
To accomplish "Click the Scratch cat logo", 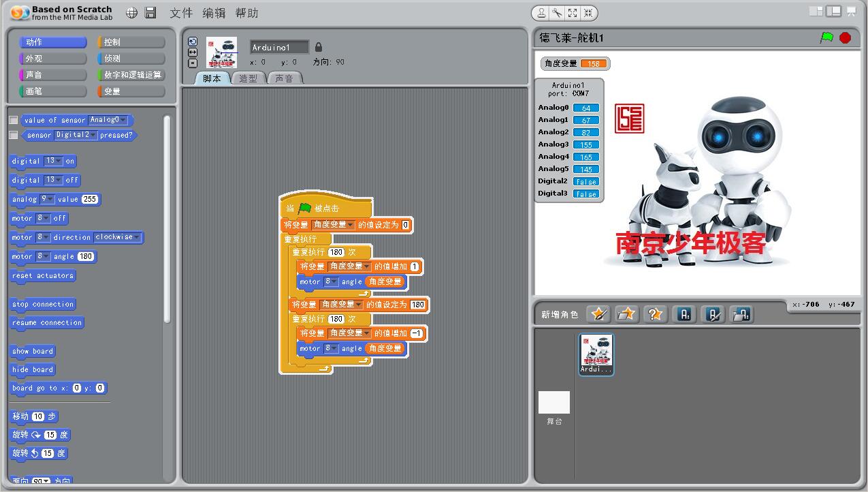I will pyautogui.click(x=20, y=13).
